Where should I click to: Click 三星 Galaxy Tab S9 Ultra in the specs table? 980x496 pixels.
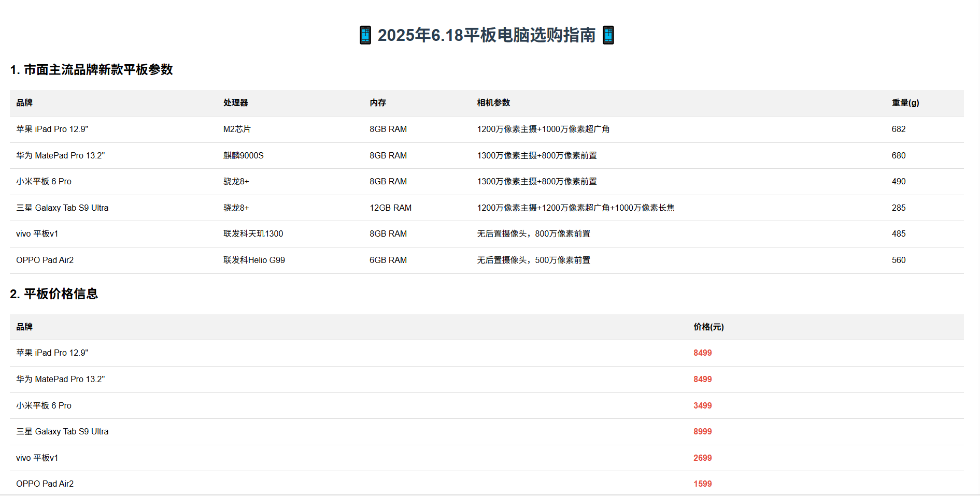click(62, 208)
